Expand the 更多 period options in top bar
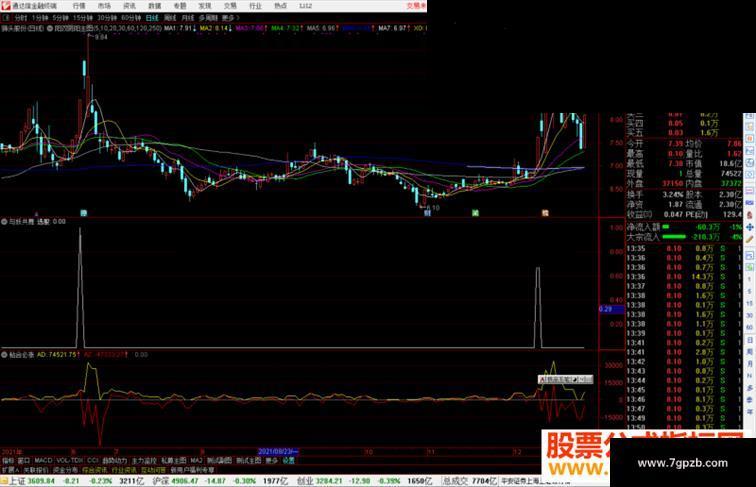Screen dimensions: 756x487 point(230,18)
